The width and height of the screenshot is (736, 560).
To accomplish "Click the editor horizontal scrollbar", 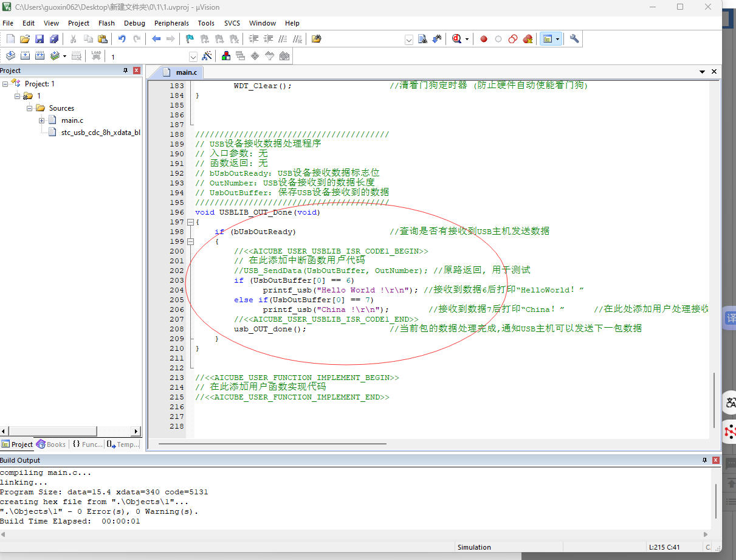I will 272,443.
